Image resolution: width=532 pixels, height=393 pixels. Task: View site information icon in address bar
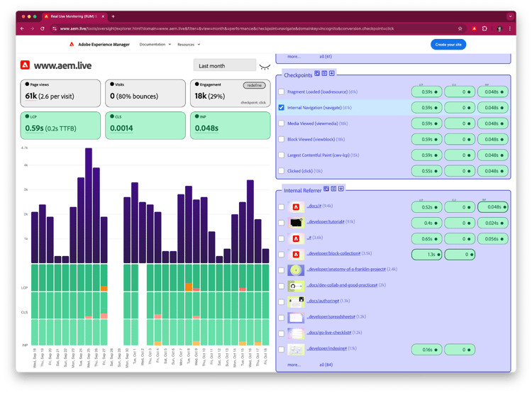click(x=55, y=29)
